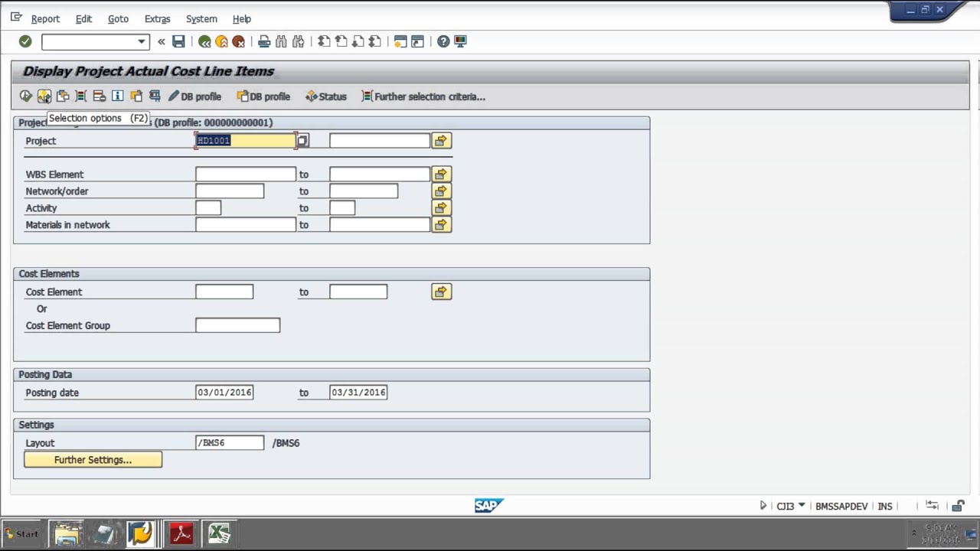Click the green Enter checkmark icon
The height and width of the screenshot is (551, 980).
25,41
